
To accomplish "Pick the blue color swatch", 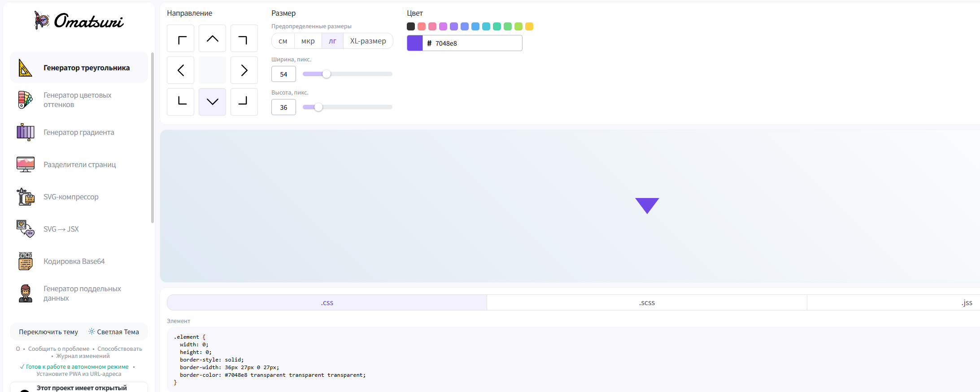I will pyautogui.click(x=475, y=26).
